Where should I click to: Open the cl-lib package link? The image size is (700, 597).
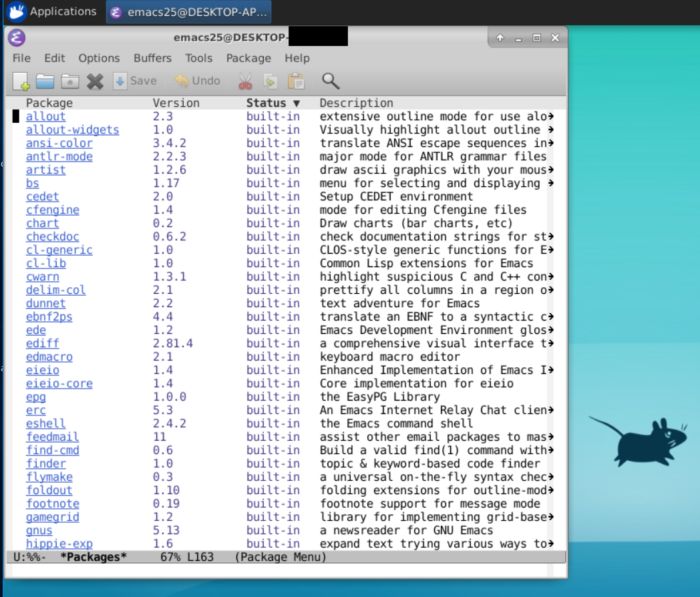[x=45, y=264]
